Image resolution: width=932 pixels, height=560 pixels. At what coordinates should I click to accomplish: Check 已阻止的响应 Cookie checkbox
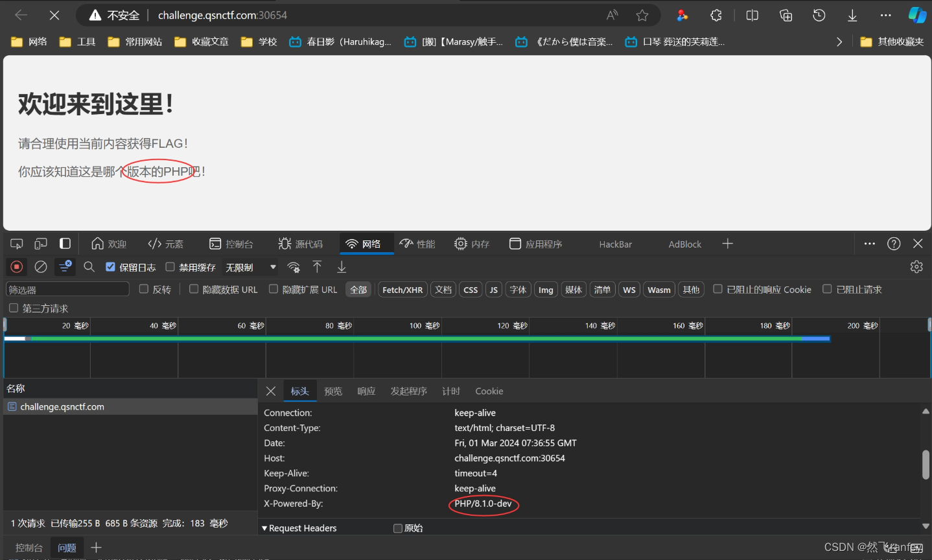(x=718, y=289)
